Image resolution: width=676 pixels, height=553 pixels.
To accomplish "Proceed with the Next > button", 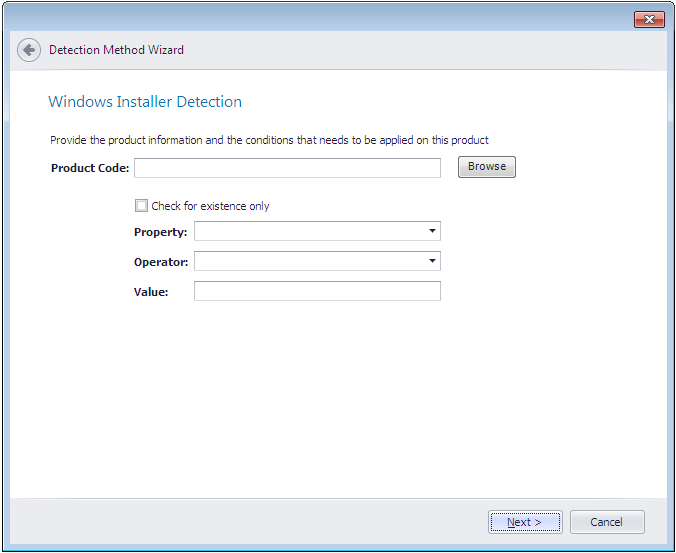I will pos(525,522).
